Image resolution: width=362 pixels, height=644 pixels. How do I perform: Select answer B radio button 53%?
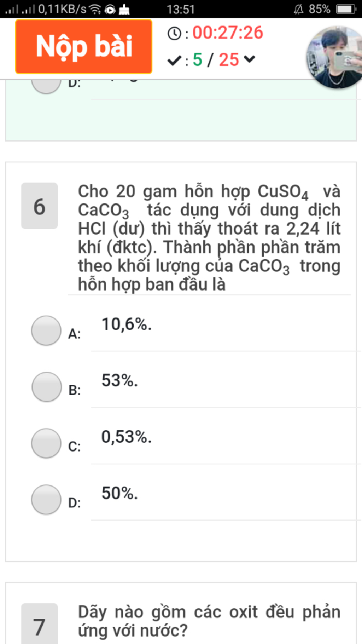(46, 387)
